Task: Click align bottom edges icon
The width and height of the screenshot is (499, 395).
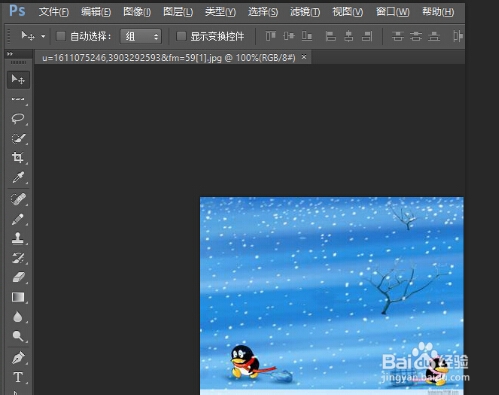Action: (307, 36)
